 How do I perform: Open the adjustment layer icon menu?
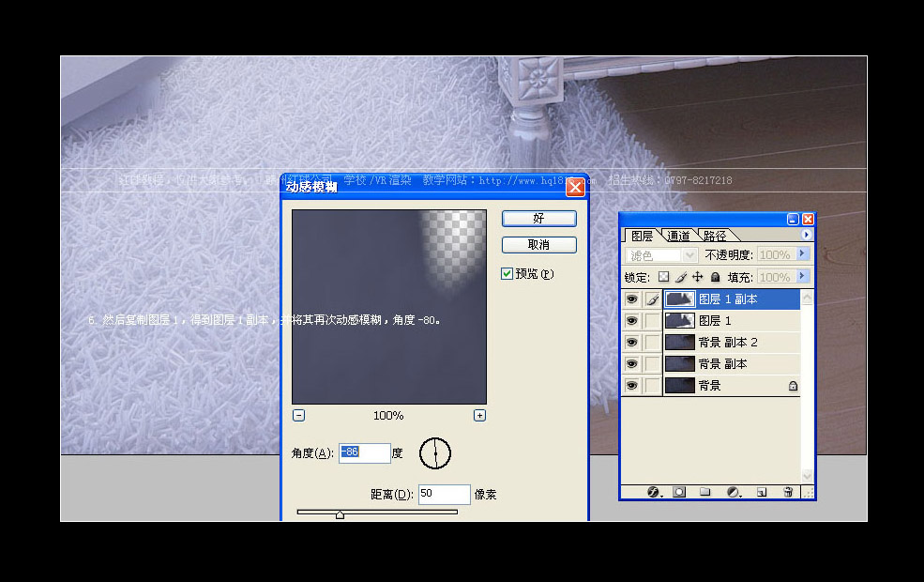point(734,492)
